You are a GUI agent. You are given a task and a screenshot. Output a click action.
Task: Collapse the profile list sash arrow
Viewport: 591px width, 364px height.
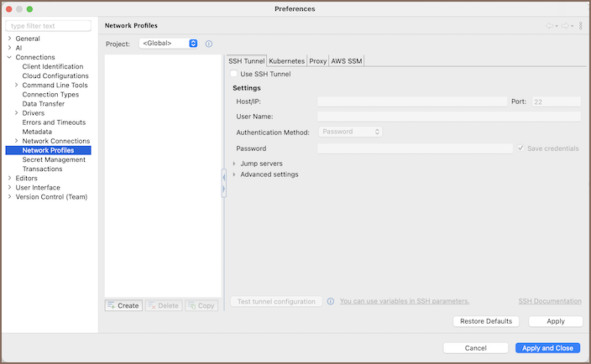[223, 177]
